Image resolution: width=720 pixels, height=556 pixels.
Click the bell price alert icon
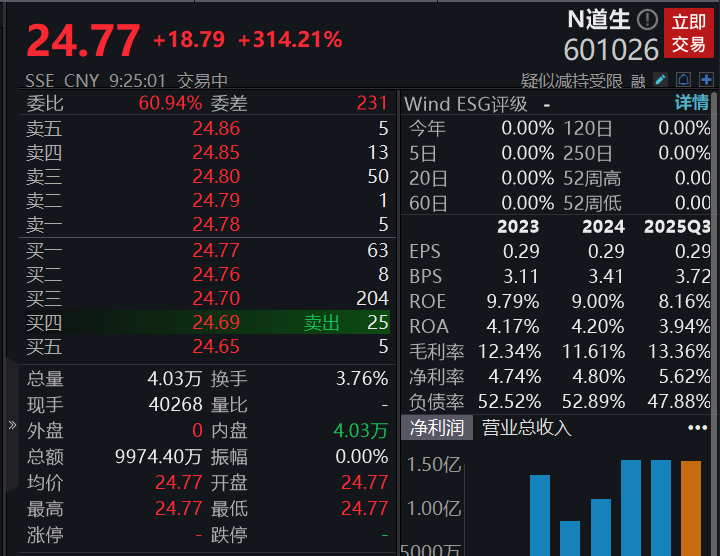point(683,80)
